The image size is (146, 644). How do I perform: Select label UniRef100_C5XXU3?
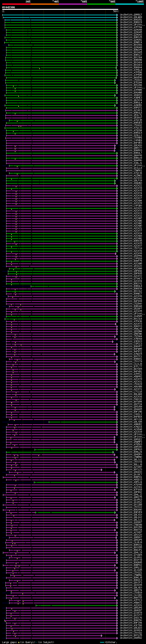click(131, 80)
